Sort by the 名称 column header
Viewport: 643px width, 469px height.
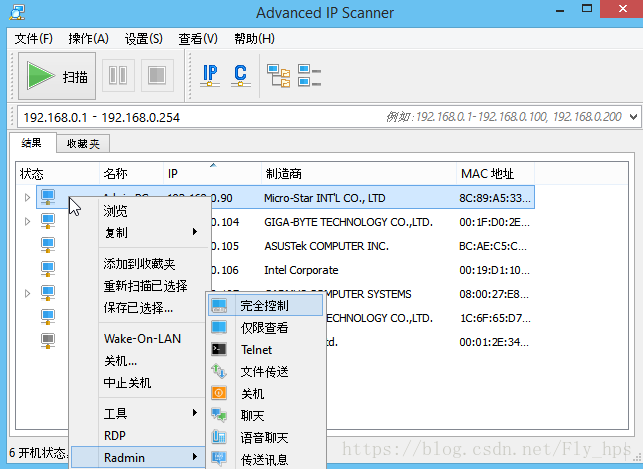point(131,174)
